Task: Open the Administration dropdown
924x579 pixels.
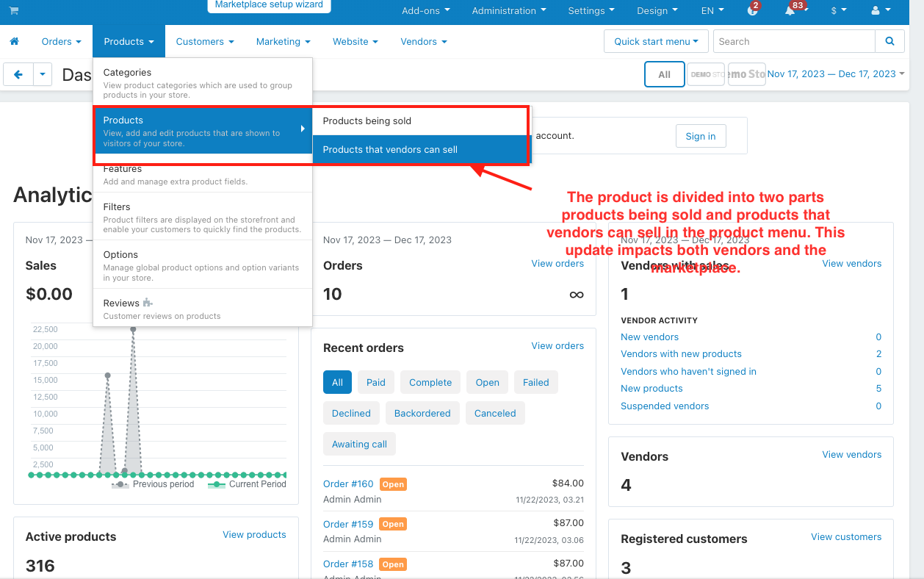Action: pyautogui.click(x=509, y=10)
